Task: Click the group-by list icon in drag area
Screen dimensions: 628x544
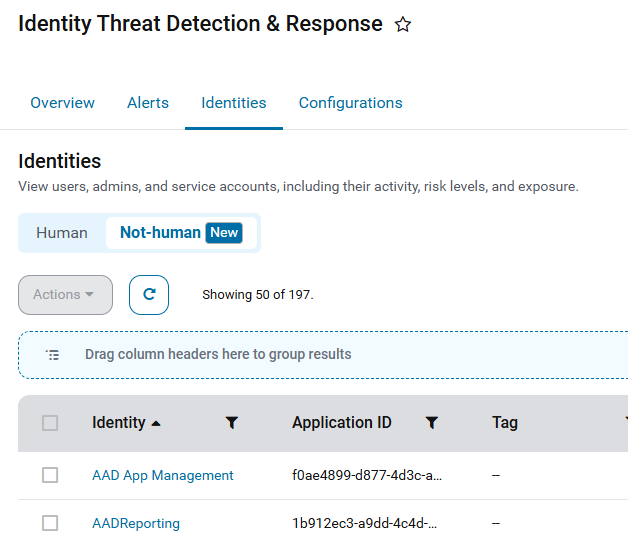Action: 52,355
